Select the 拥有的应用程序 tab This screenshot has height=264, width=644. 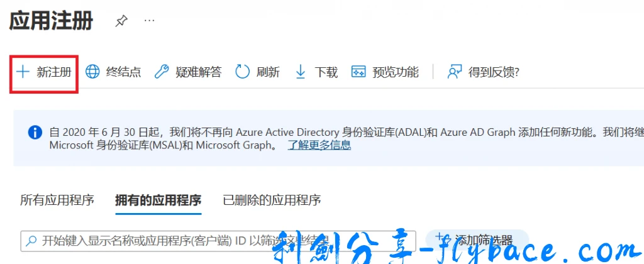tap(158, 201)
